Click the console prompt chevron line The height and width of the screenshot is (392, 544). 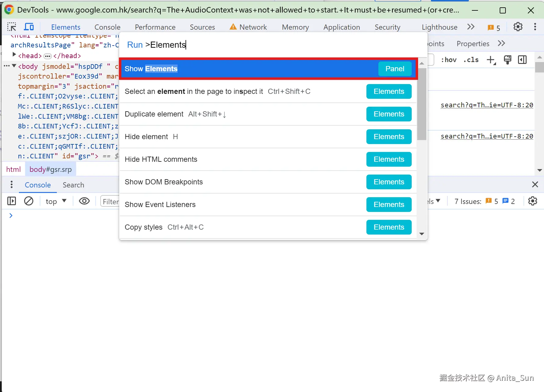click(11, 216)
